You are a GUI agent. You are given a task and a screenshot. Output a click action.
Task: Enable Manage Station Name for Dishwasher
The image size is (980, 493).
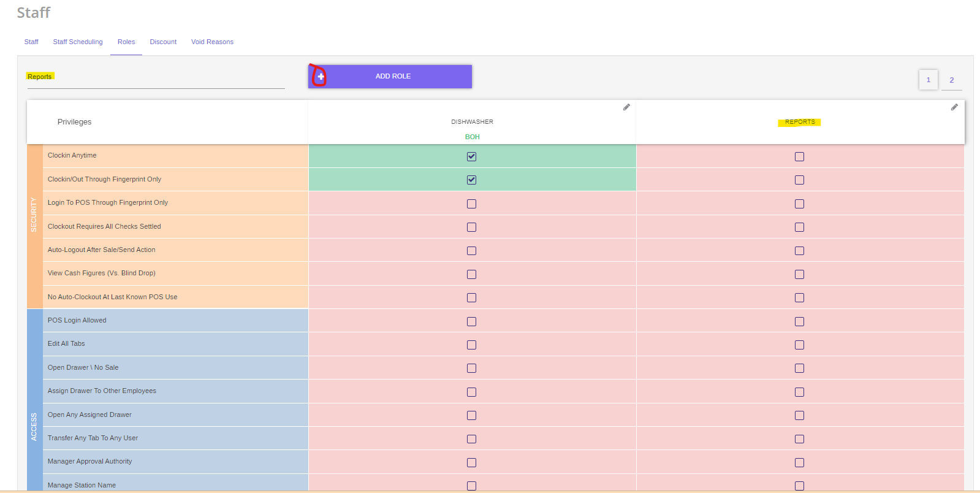(471, 486)
